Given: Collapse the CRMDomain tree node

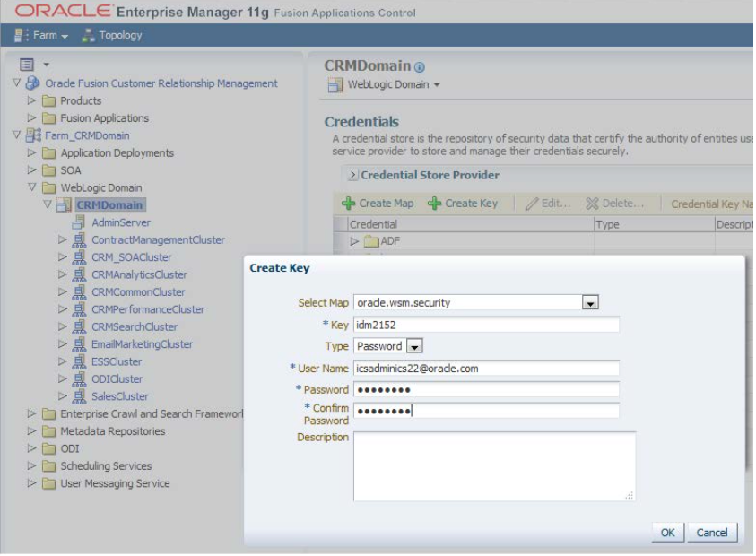Looking at the screenshot, I should click(x=48, y=204).
